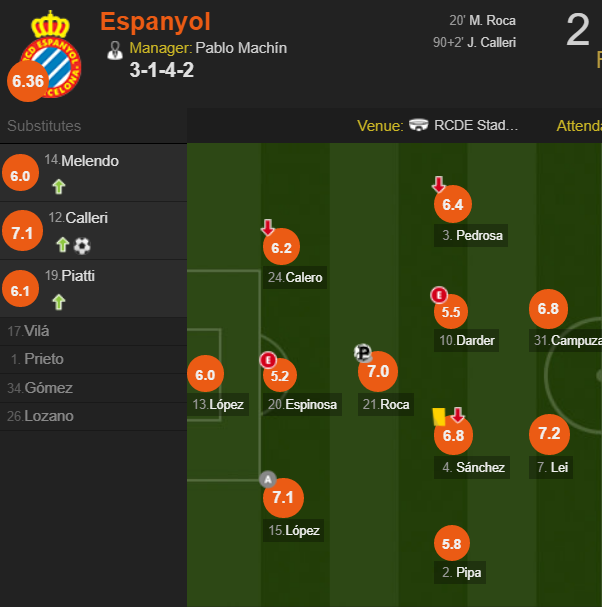Click the manager silhouette icon
This screenshot has height=607, width=602.
click(115, 50)
